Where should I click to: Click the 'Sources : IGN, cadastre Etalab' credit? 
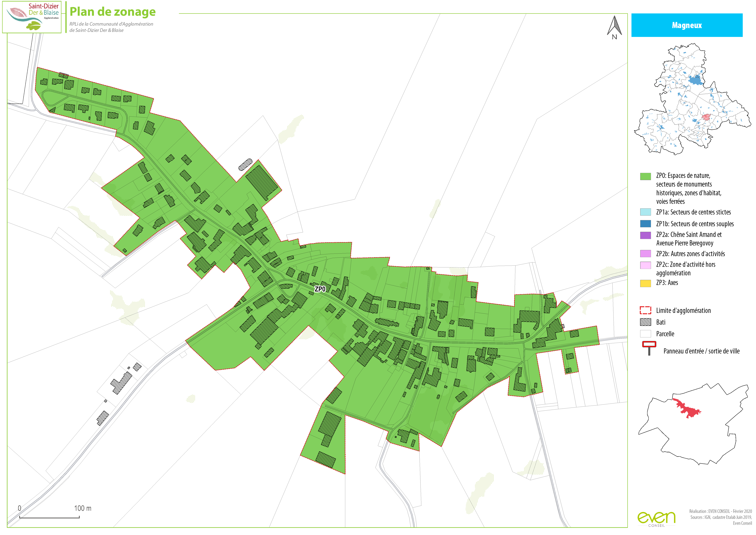[x=721, y=517]
